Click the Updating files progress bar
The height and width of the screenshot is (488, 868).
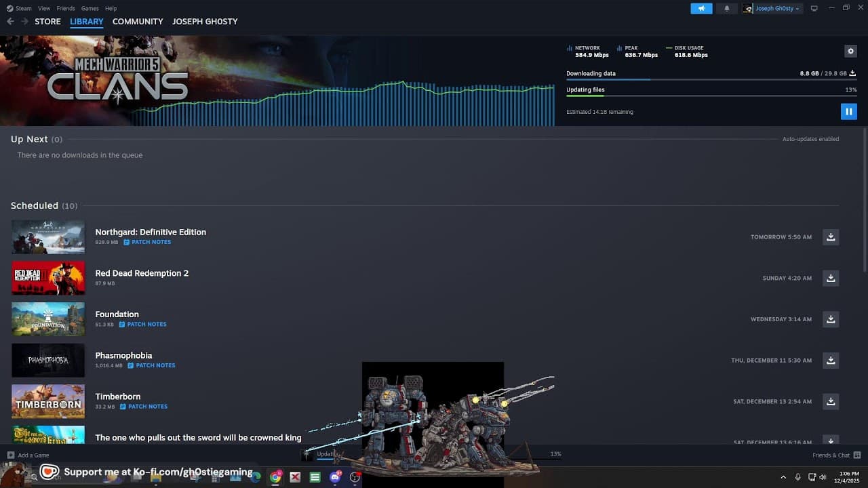pyautogui.click(x=711, y=96)
